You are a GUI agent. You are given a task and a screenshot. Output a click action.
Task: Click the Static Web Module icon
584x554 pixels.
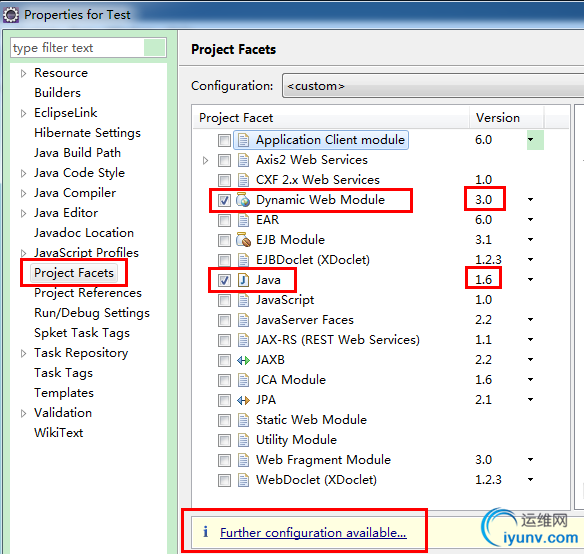243,420
